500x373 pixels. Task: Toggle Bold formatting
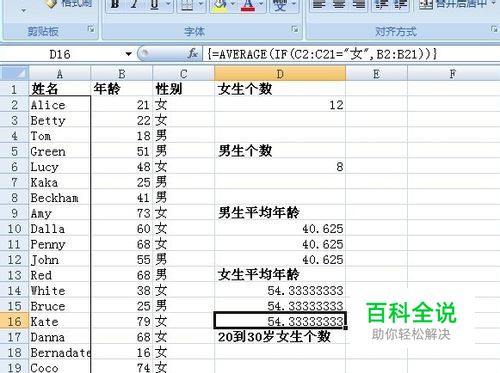pos(115,5)
